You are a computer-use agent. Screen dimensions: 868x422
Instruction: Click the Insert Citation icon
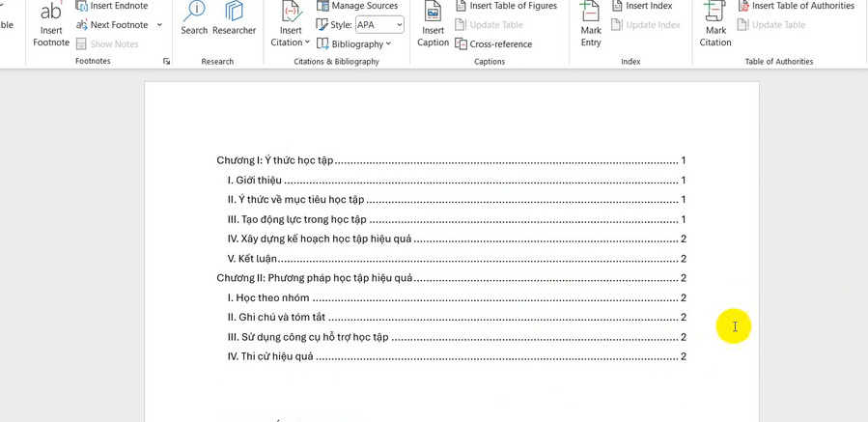[x=291, y=11]
